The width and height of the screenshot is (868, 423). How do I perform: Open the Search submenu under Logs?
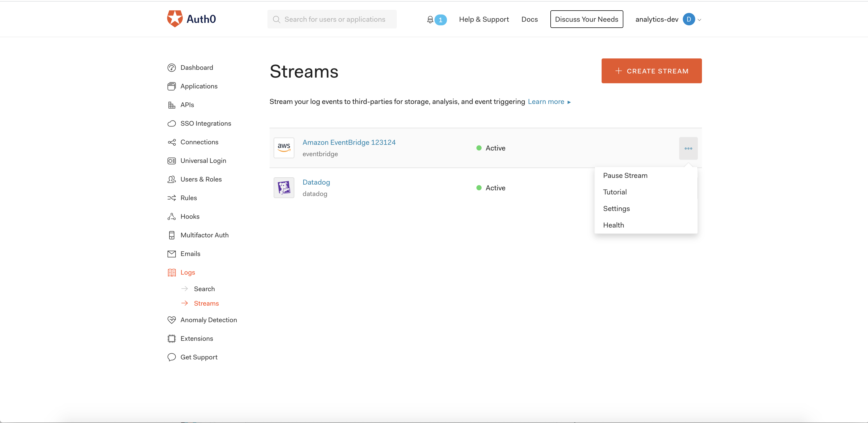tap(204, 289)
